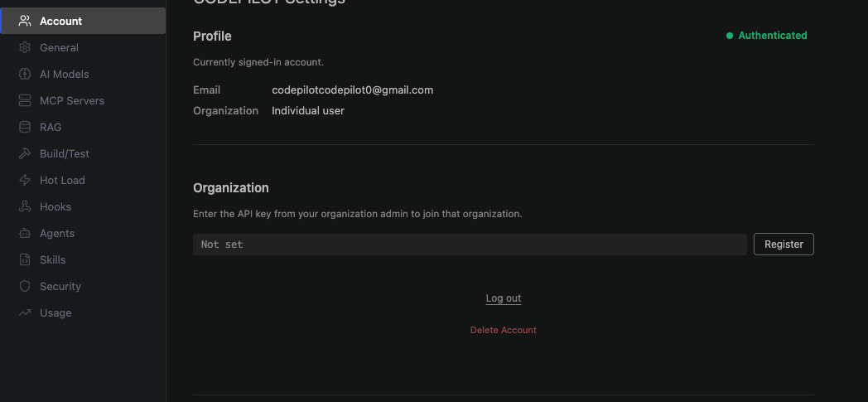
Task: Click the MCP Servers server icon
Action: pyautogui.click(x=24, y=101)
